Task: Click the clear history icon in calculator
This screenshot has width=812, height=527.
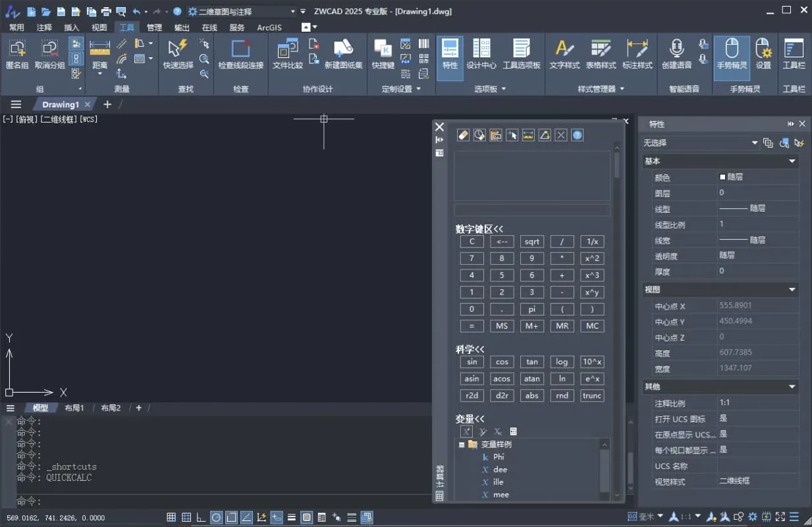Action: tap(479, 135)
